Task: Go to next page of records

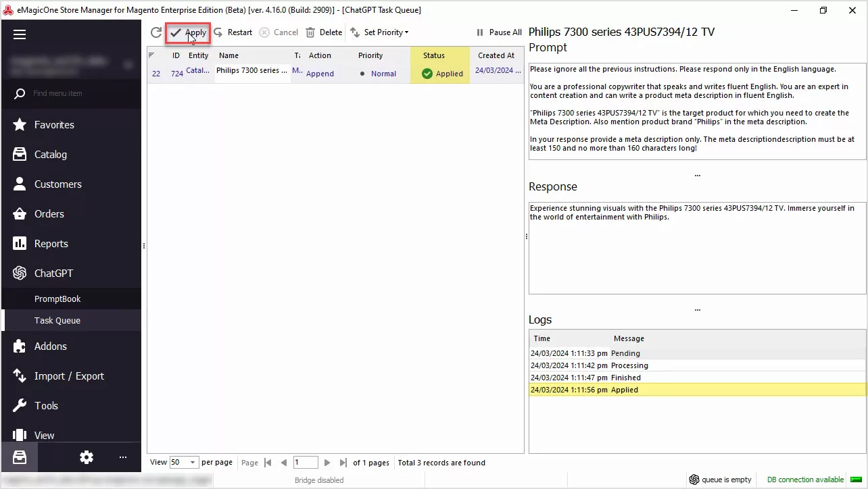Action: 327,463
